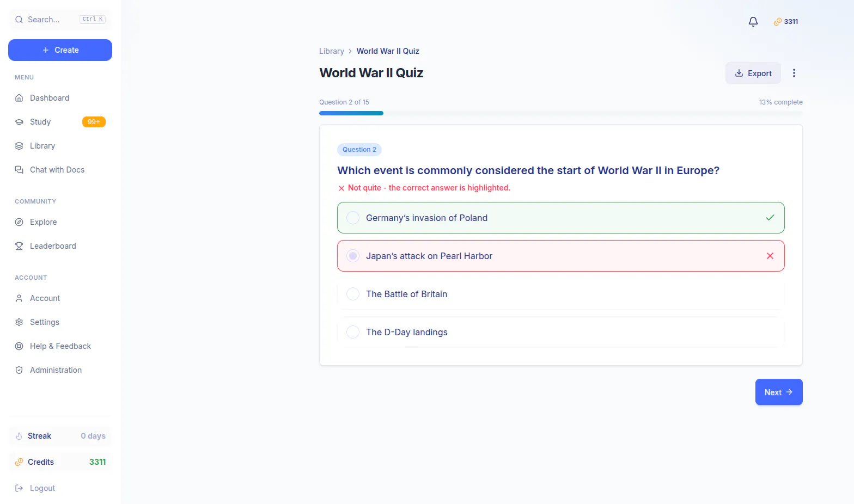The height and width of the screenshot is (504, 854).
Task: Click the Administration shield icon
Action: pos(19,370)
